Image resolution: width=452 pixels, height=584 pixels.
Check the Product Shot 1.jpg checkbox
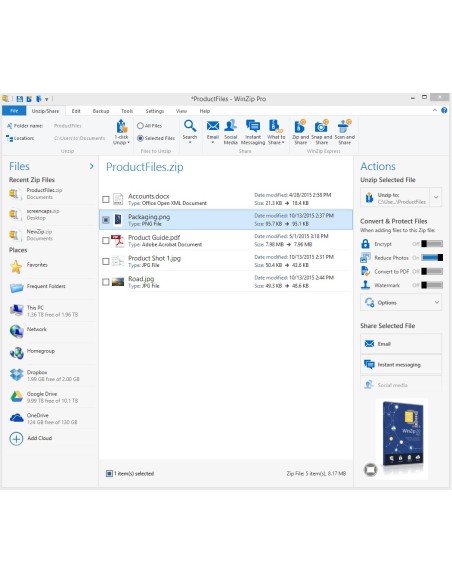tap(106, 261)
